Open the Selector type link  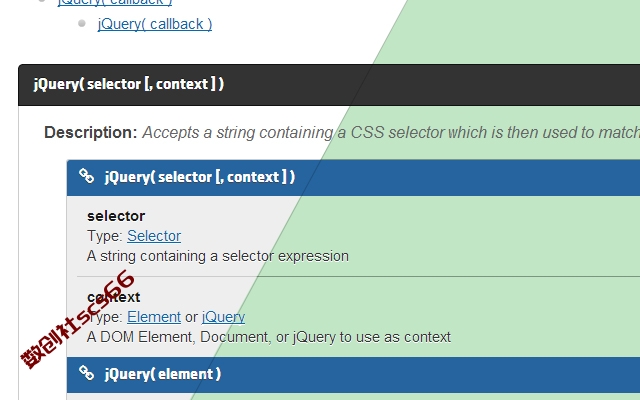tap(154, 236)
